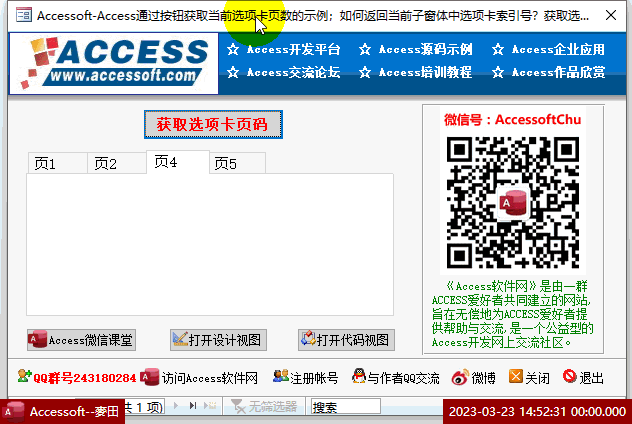Switch to the 页2 tab
Screen dimensions: 632x424
(117, 164)
